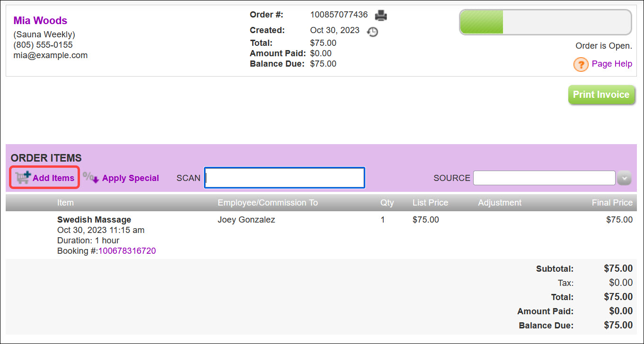The height and width of the screenshot is (344, 644).
Task: Click the Employee/Commission To column header
Action: (x=267, y=202)
